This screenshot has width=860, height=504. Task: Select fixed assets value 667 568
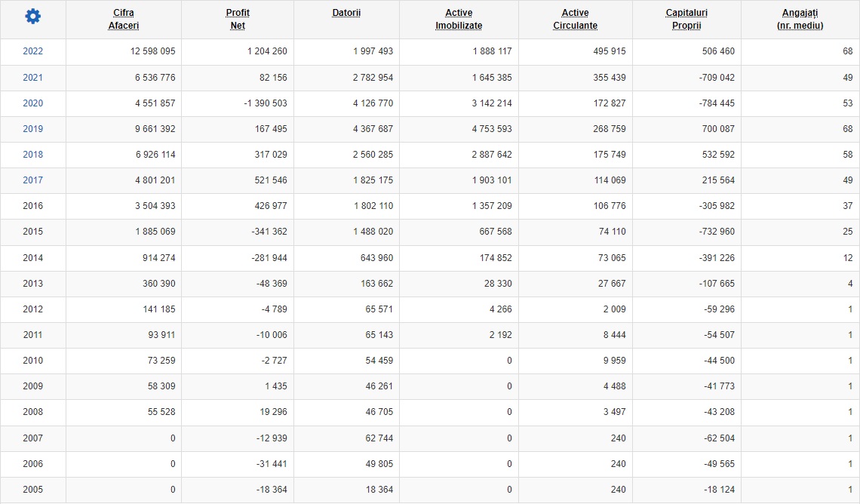pyautogui.click(x=496, y=232)
